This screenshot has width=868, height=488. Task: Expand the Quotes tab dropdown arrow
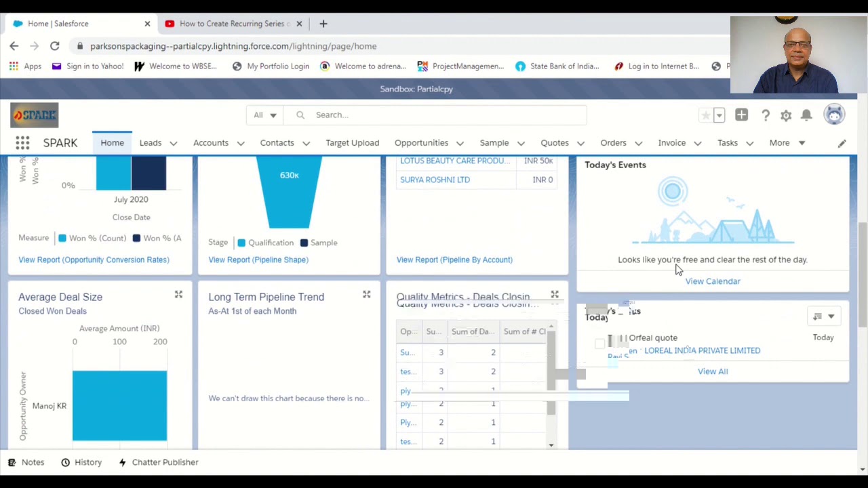[x=580, y=144]
